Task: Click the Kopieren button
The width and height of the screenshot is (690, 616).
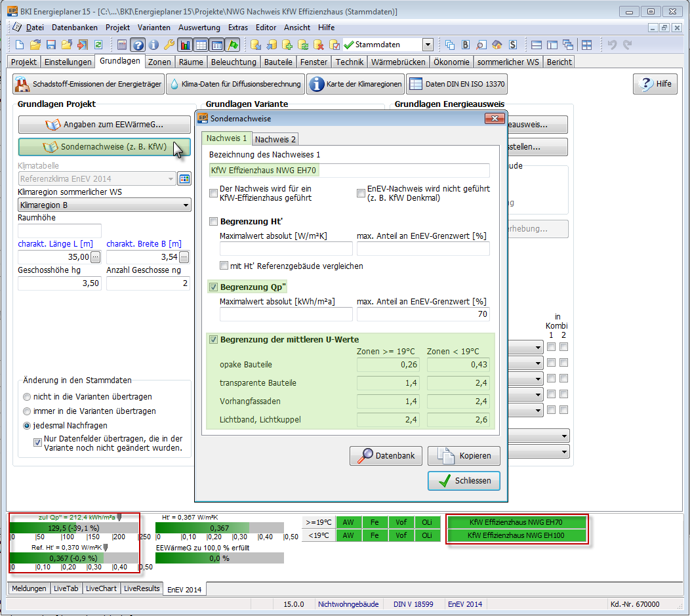Action: (464, 456)
